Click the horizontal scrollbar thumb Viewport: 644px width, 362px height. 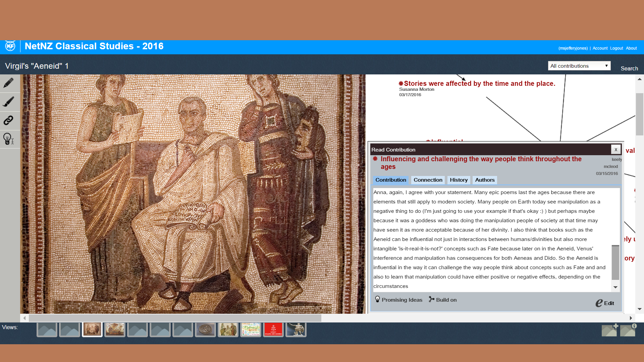pos(175,318)
